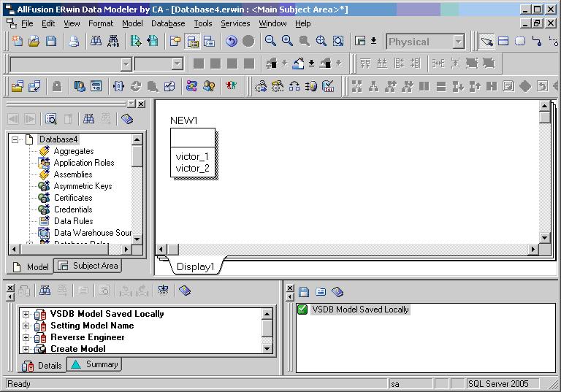
Task: Click the victor_1 column in NEW1 table
Action: pyautogui.click(x=192, y=157)
